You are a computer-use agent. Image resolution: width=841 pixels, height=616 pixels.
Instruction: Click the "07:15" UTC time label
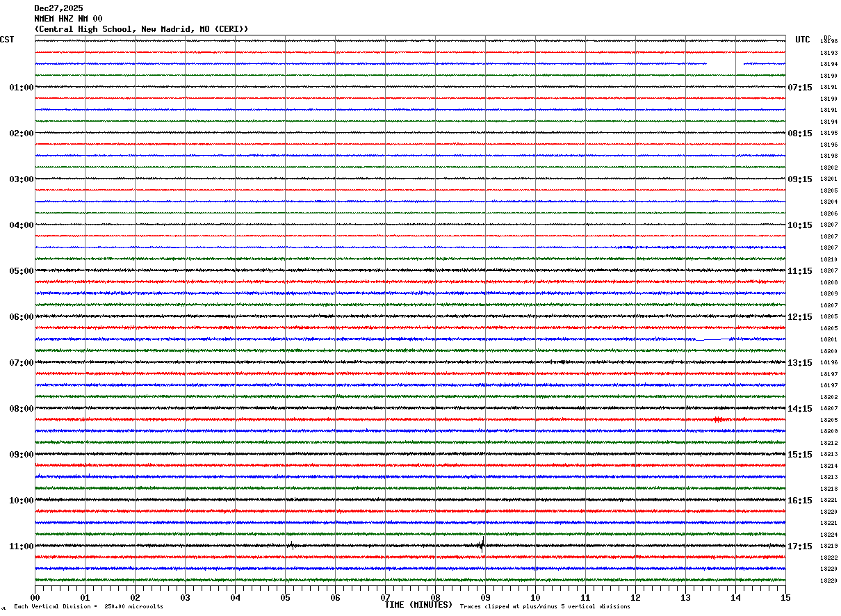(x=801, y=88)
